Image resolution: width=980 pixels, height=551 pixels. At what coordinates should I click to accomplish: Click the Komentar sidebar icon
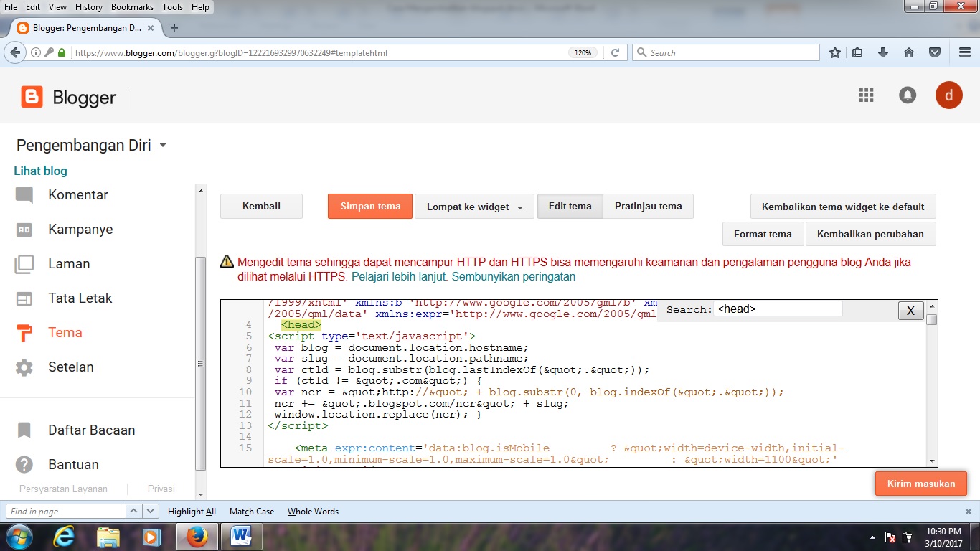pos(24,195)
